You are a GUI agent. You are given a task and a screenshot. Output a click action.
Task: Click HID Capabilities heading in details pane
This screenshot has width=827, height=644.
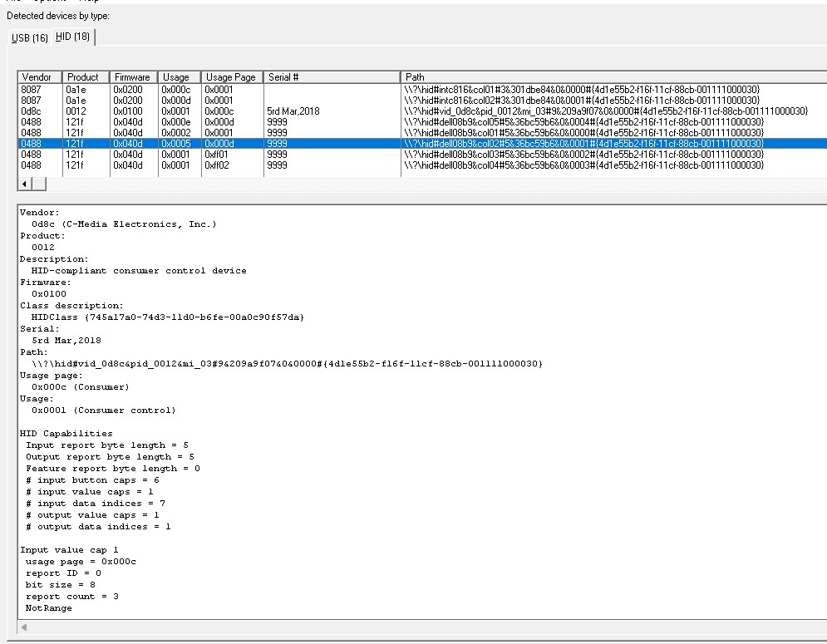(66, 434)
